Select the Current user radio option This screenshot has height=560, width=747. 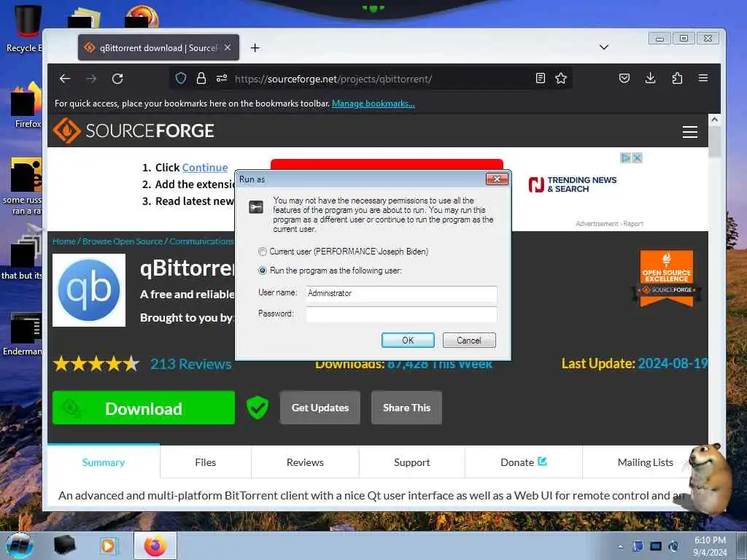click(263, 252)
